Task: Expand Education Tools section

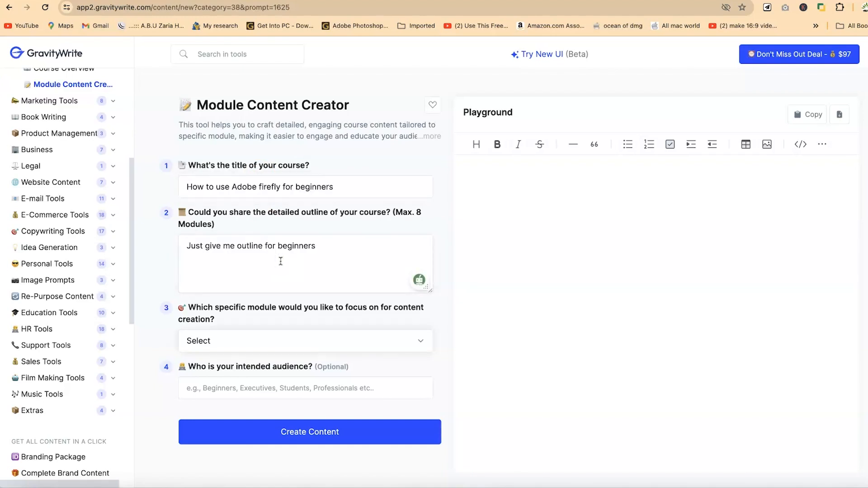Action: click(113, 313)
